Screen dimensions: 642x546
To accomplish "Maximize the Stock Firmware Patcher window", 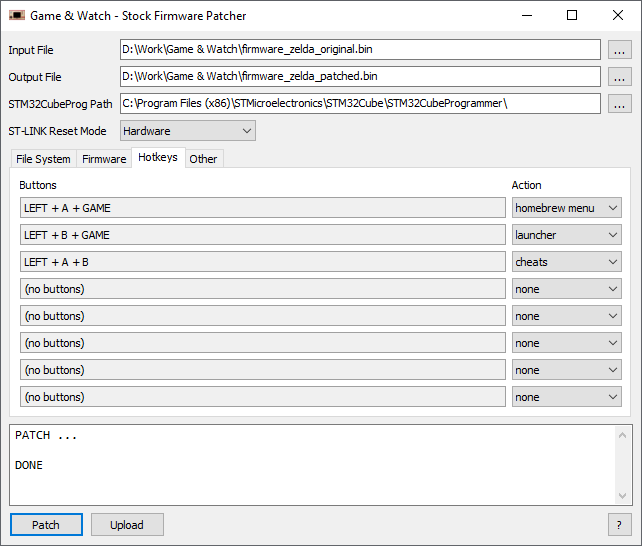I will coord(572,16).
